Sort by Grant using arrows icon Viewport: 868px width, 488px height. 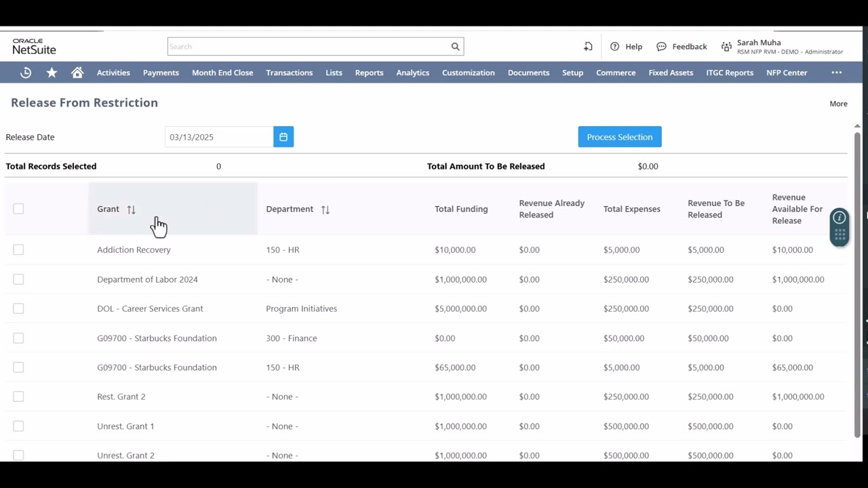(x=131, y=209)
